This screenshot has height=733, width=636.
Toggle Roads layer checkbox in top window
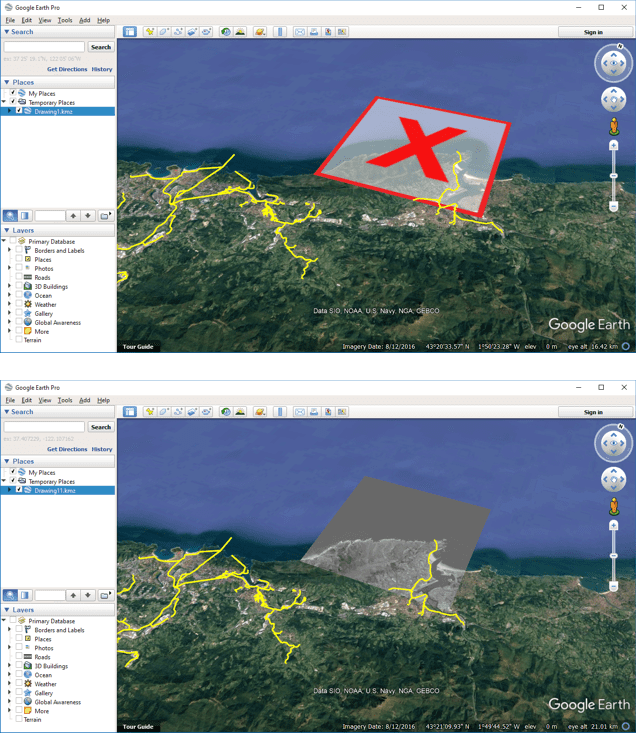click(x=19, y=278)
